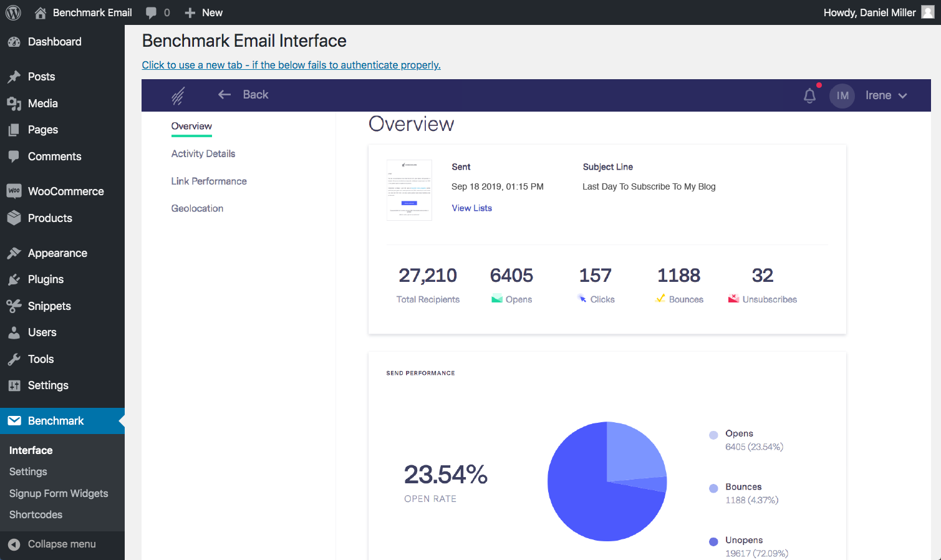Click the WordPress logo icon
The height and width of the screenshot is (560, 941).
pyautogui.click(x=13, y=12)
